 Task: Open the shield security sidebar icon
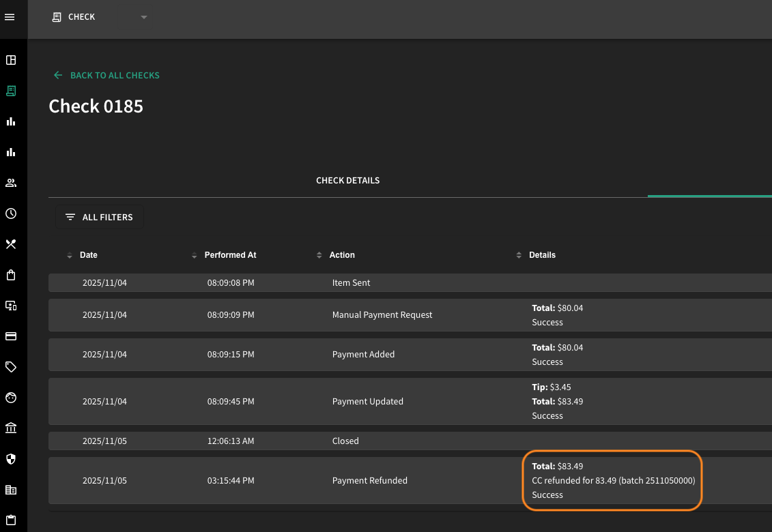(11, 458)
